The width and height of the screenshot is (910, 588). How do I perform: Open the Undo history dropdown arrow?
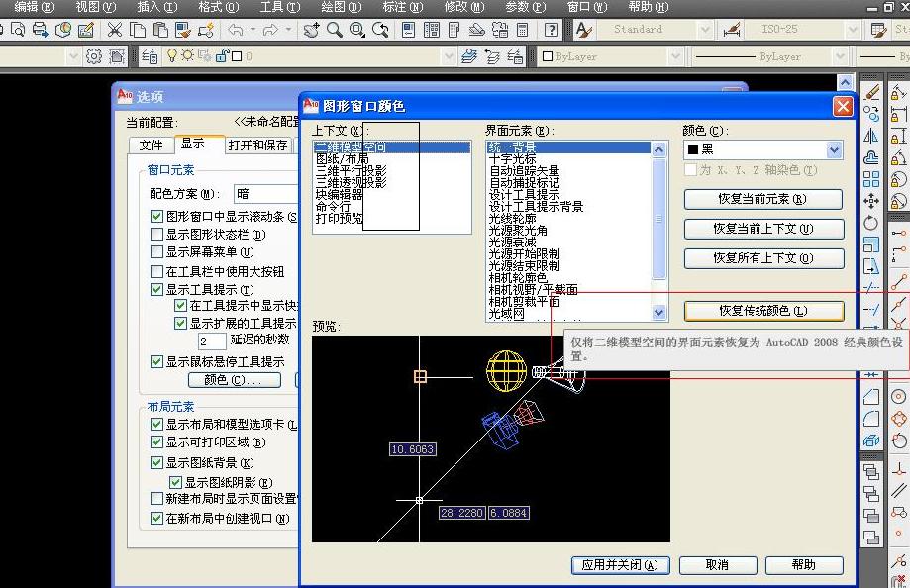click(x=253, y=29)
